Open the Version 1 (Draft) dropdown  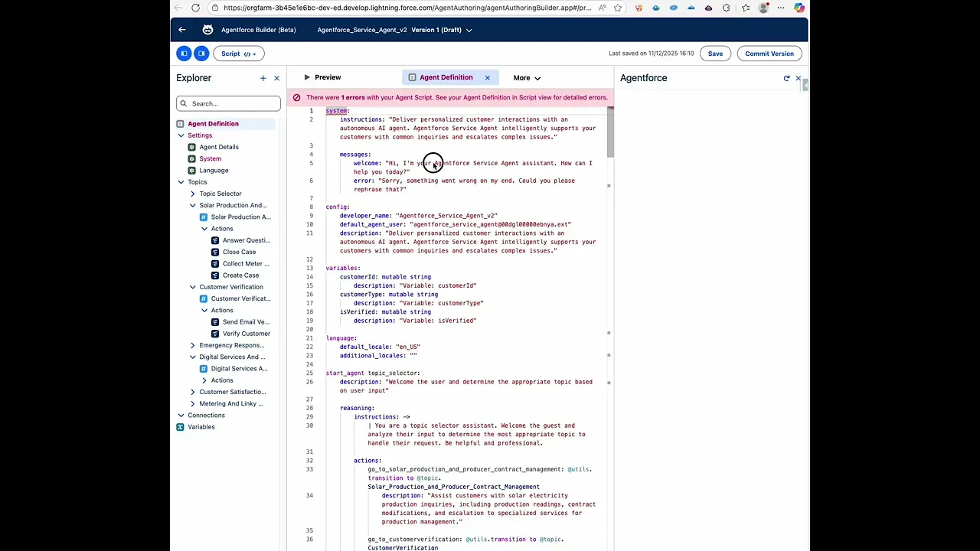click(442, 30)
